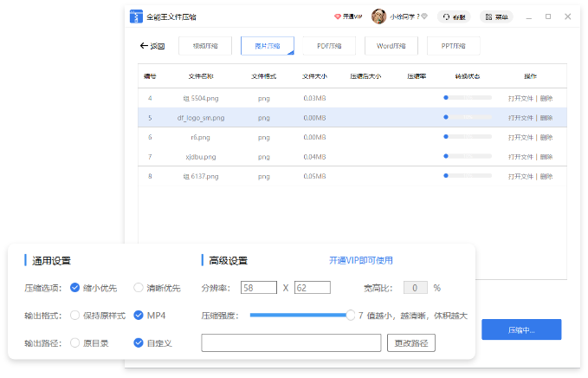Switch to the 视频压缩 tab

click(x=205, y=46)
